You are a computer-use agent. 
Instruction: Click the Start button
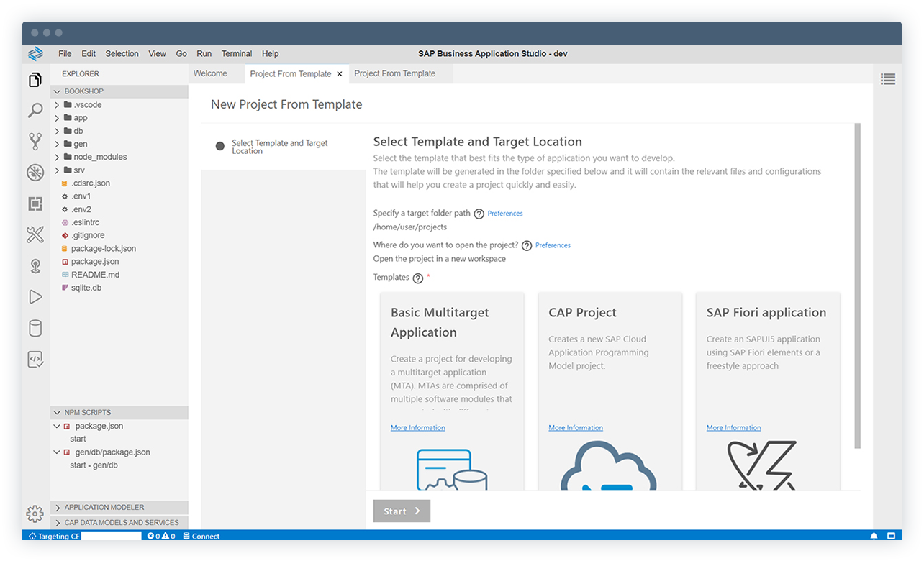point(402,511)
